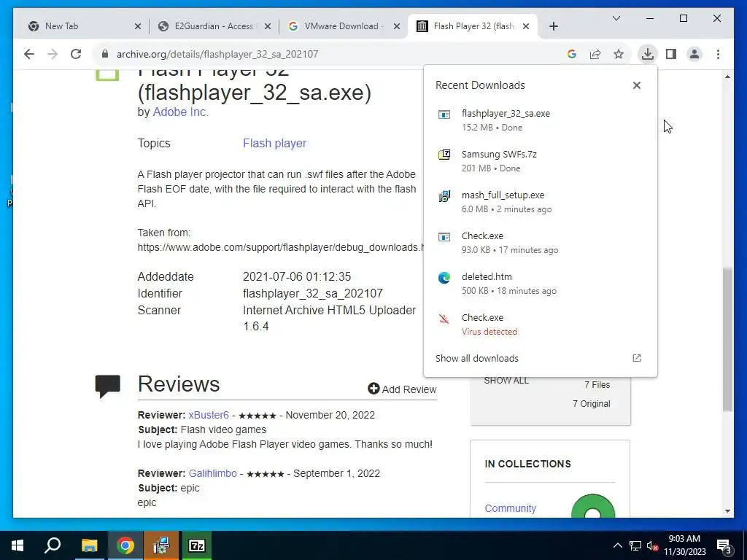Open the taskbar clock showing 9:03 AM
747x560 pixels.
click(x=684, y=545)
